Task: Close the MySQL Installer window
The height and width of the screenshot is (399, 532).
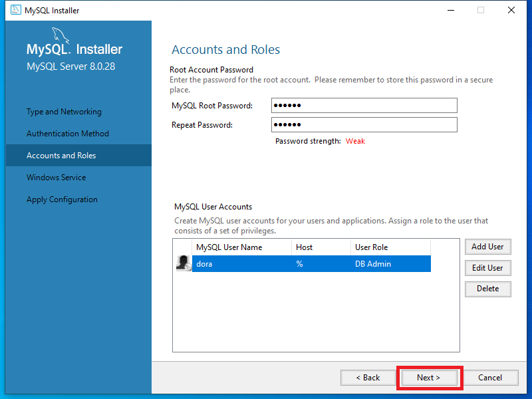Action: tap(511, 10)
